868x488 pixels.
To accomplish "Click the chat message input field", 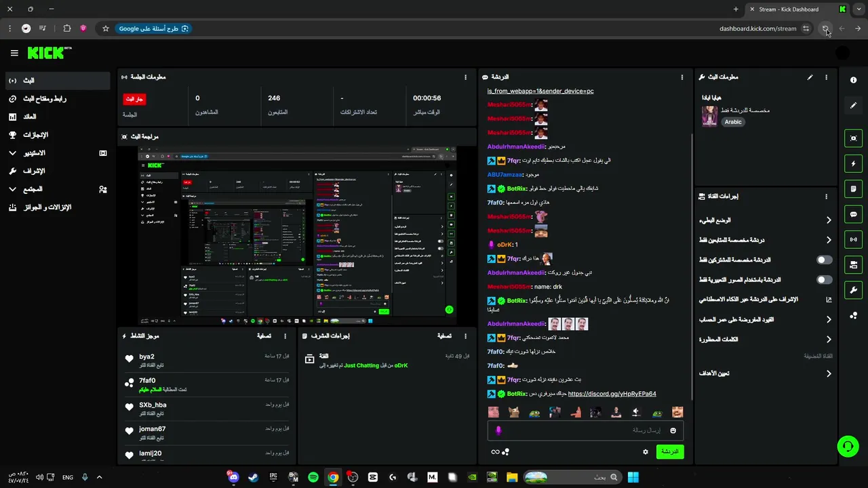I will (585, 430).
